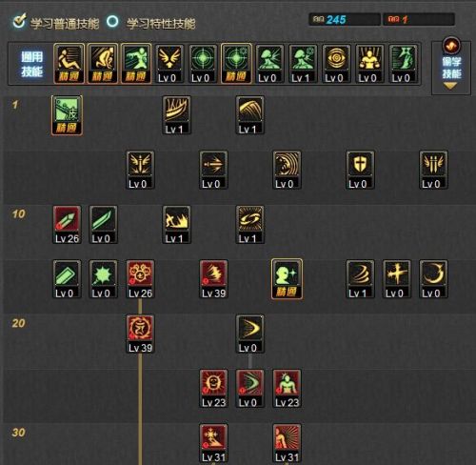Image resolution: width=476 pixels, height=465 pixels.
Task: Select the arrow chevron skill at level 20
Action: tap(250, 334)
